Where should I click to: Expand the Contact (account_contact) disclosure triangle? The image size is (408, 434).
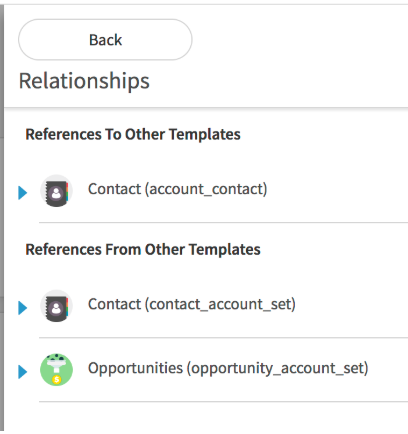click(22, 193)
